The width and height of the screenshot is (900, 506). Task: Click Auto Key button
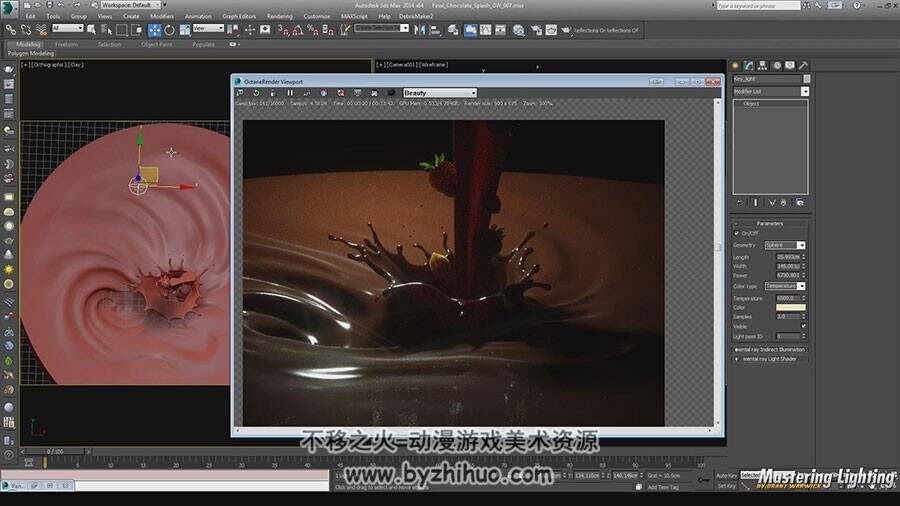(727, 476)
